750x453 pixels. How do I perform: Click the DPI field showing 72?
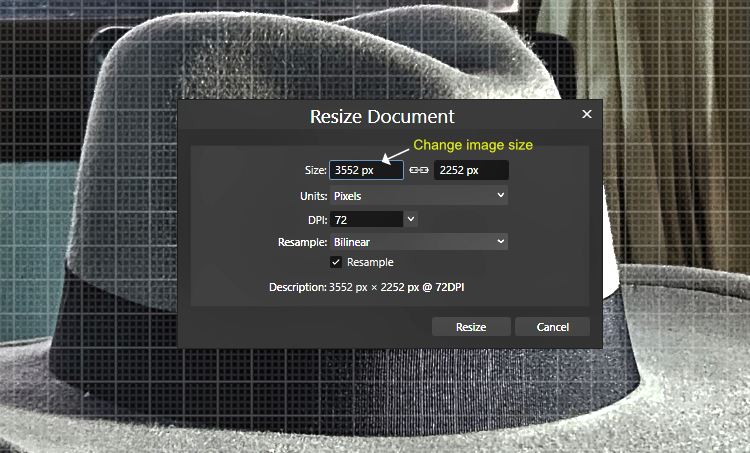tap(366, 220)
